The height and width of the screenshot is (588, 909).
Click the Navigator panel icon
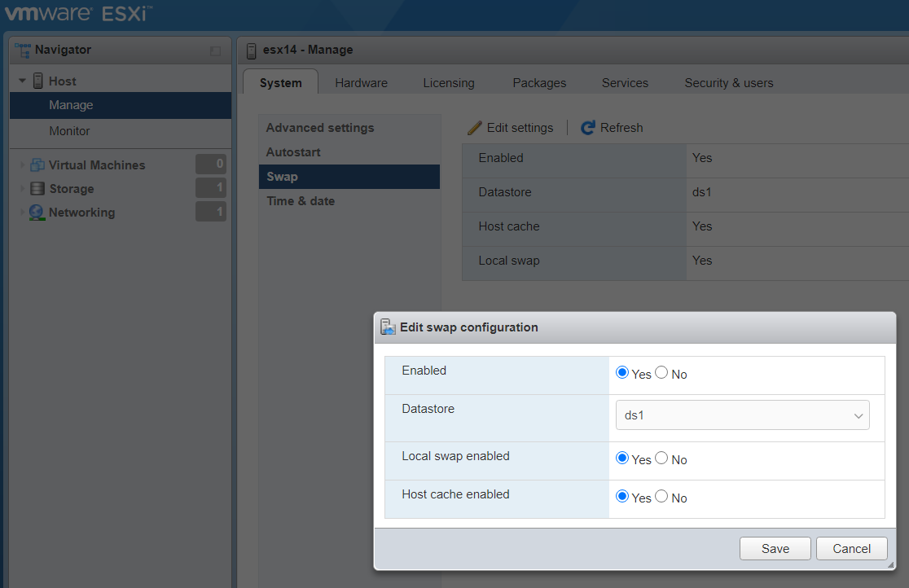(23, 50)
